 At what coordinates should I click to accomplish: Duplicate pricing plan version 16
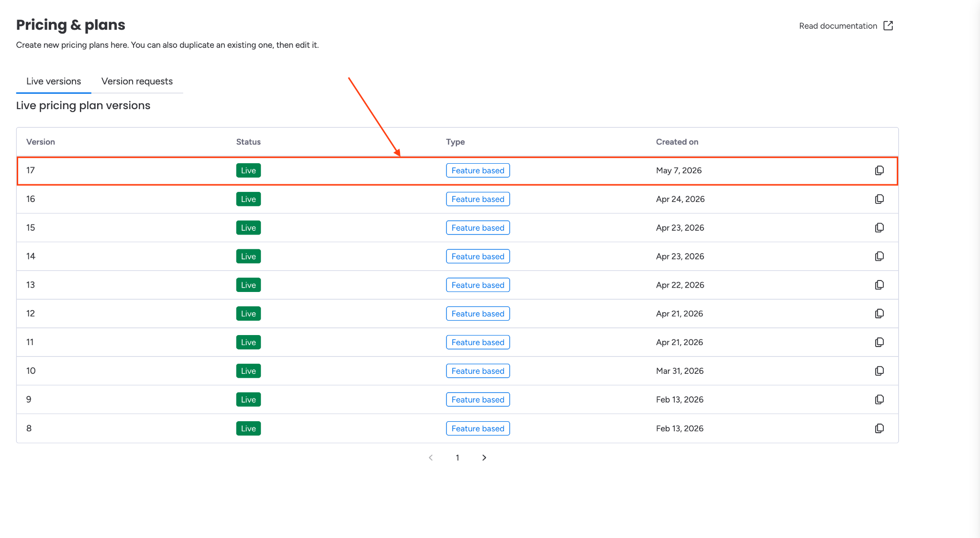coord(879,199)
